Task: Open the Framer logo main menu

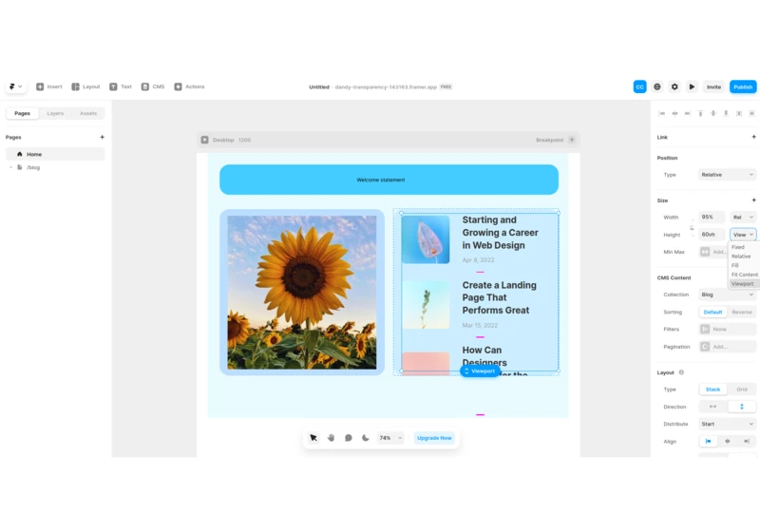Action: pyautogui.click(x=16, y=86)
